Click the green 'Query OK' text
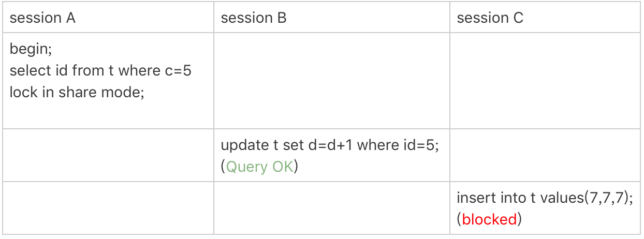 click(260, 167)
